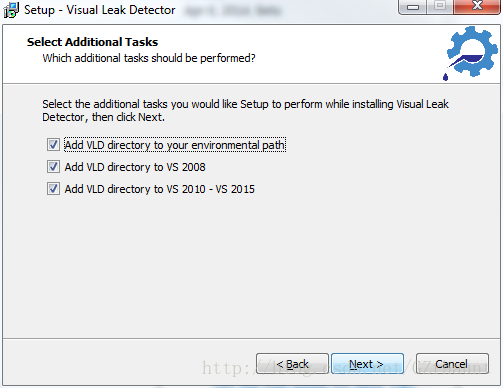Click the greyed-out maximize window button
This screenshot has width=503, height=388.
(x=440, y=6)
